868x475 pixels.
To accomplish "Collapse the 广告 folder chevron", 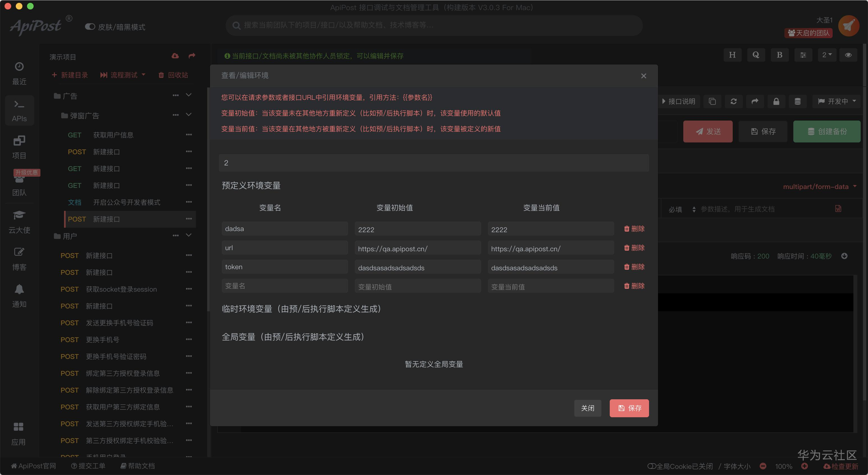I will (189, 95).
